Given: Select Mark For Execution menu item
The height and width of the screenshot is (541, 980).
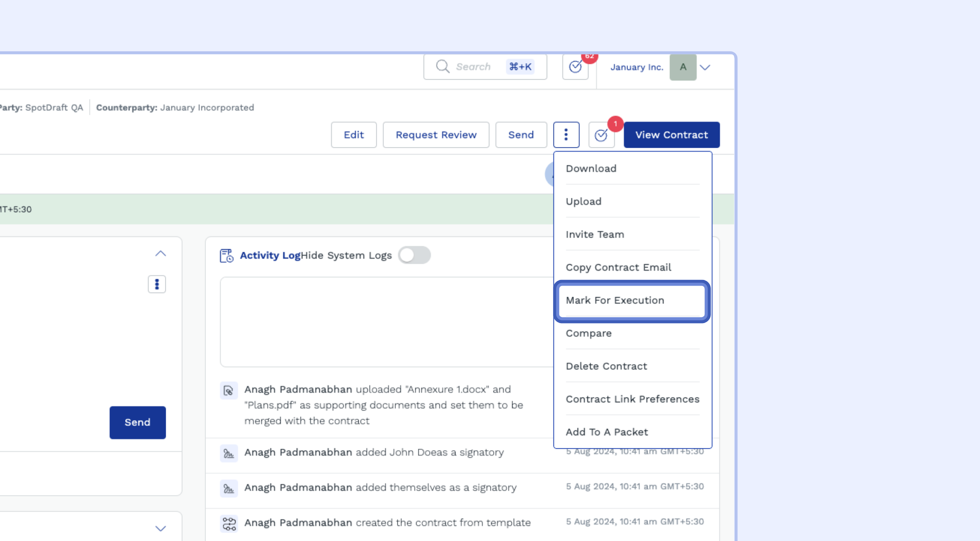Looking at the screenshot, I should pos(615,301).
